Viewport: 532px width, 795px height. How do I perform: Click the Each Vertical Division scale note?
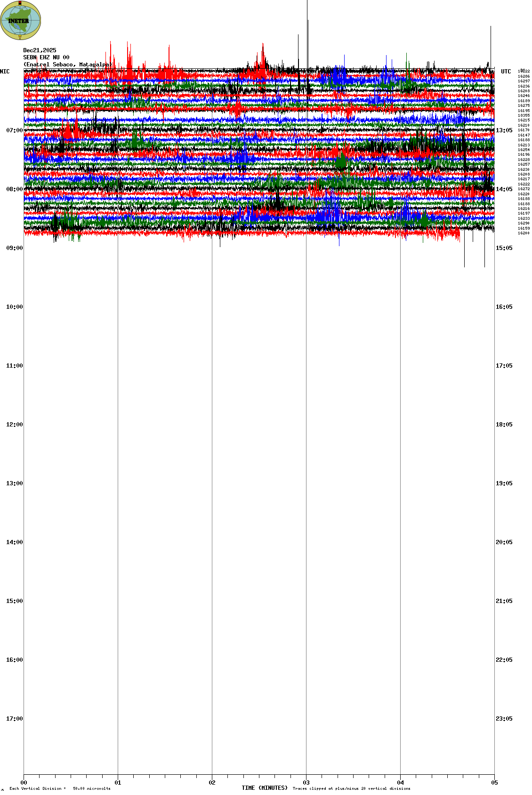60,788
